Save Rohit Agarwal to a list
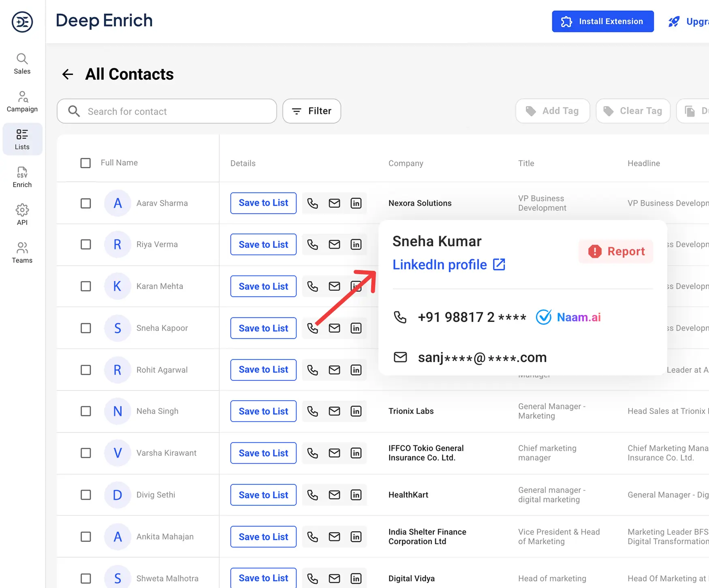 click(263, 370)
